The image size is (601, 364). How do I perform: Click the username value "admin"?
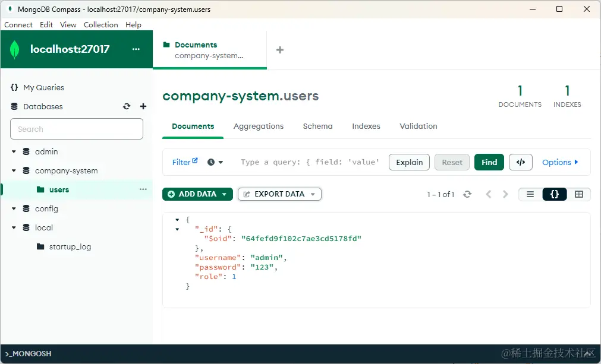(267, 258)
